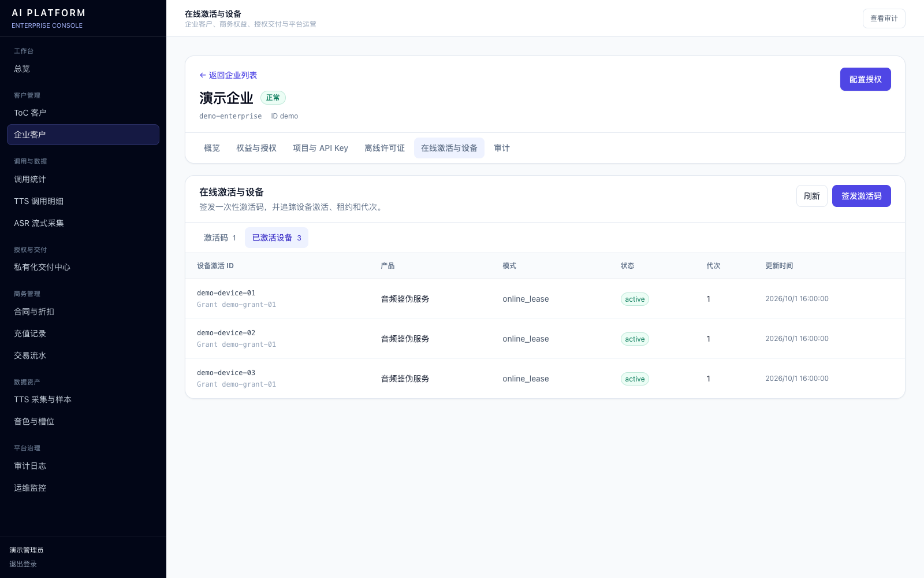Switch to the 激活码 1 sub-tab
This screenshot has height=578, width=924.
click(x=220, y=238)
